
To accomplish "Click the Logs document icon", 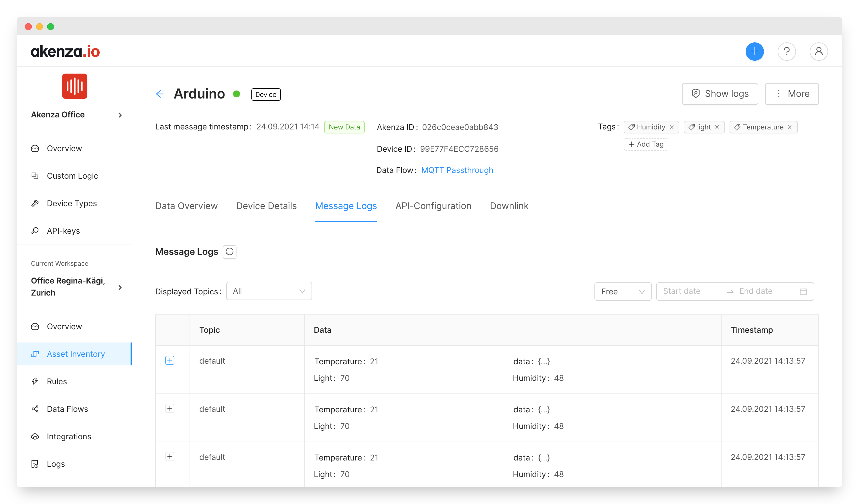I will click(x=35, y=464).
